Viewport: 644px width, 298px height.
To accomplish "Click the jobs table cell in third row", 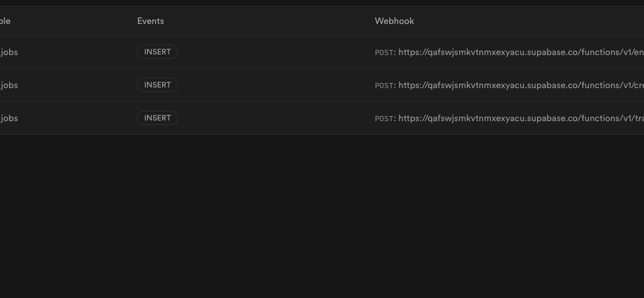I will coord(8,118).
